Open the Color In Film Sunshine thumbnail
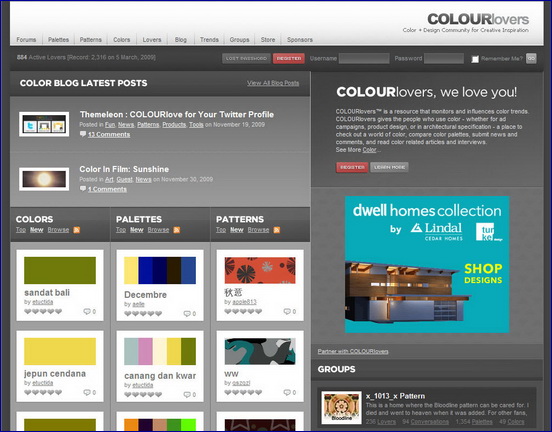 tap(44, 179)
